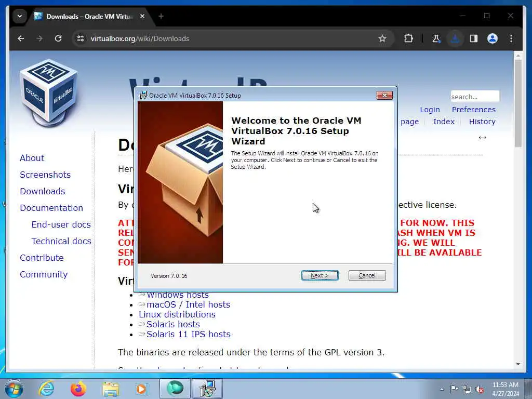Open the Preferences link

click(474, 110)
